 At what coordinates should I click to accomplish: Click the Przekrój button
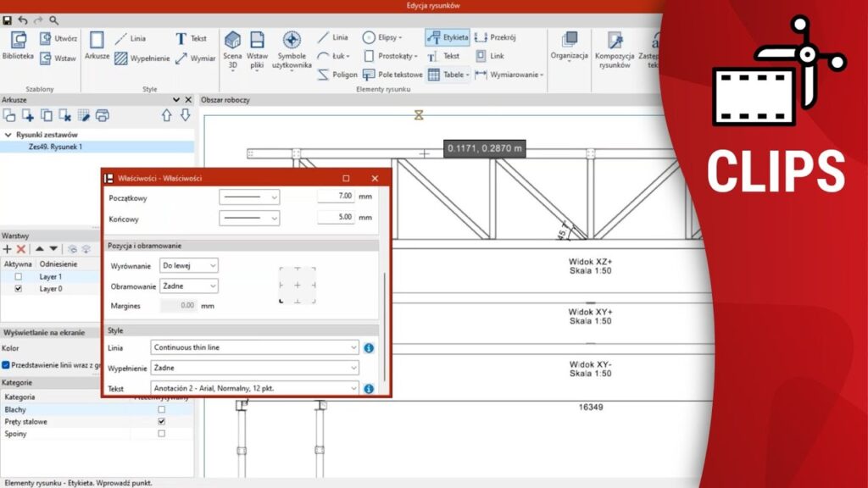click(x=496, y=37)
